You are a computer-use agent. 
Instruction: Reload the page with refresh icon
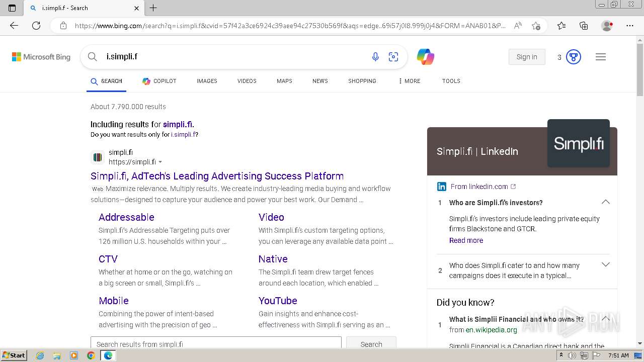(x=36, y=26)
